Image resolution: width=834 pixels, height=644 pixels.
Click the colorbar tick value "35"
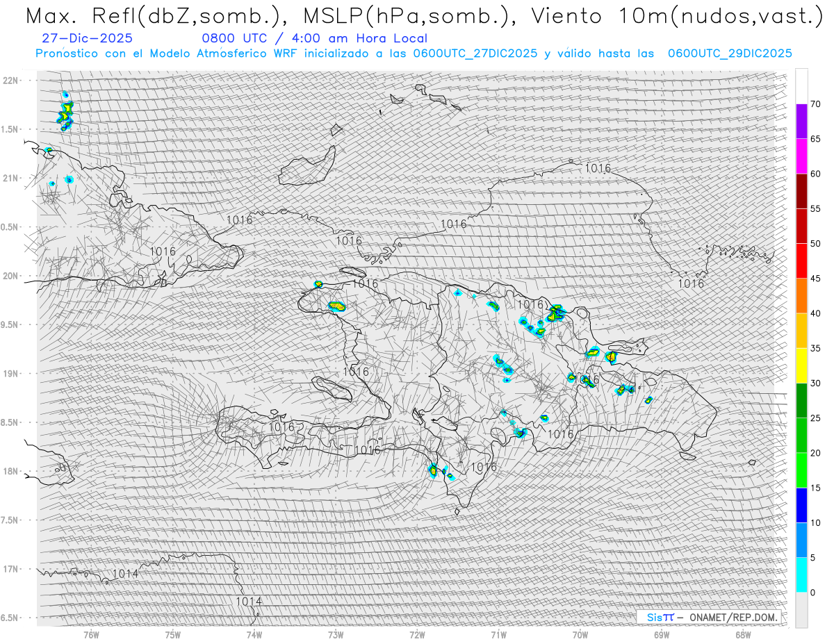(816, 348)
